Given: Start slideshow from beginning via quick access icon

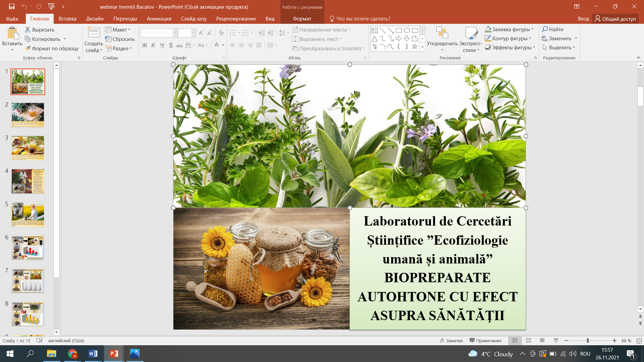Looking at the screenshot, I should [51, 6].
